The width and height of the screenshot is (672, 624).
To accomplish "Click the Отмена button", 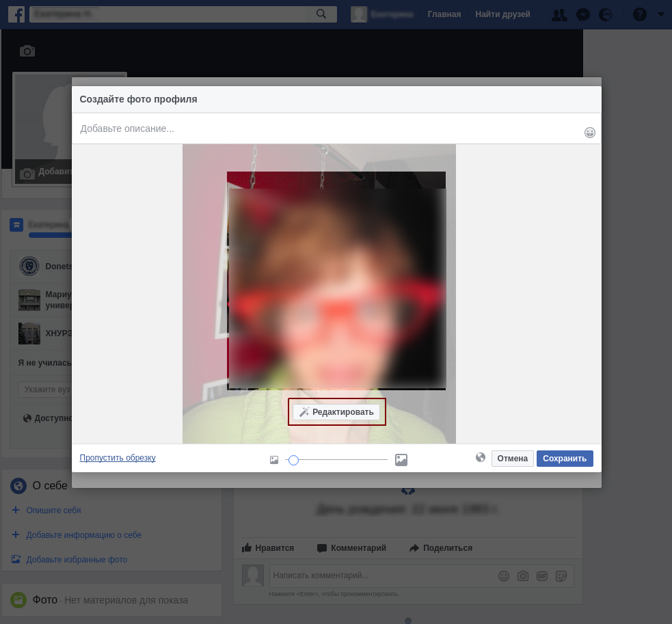I will point(512,459).
